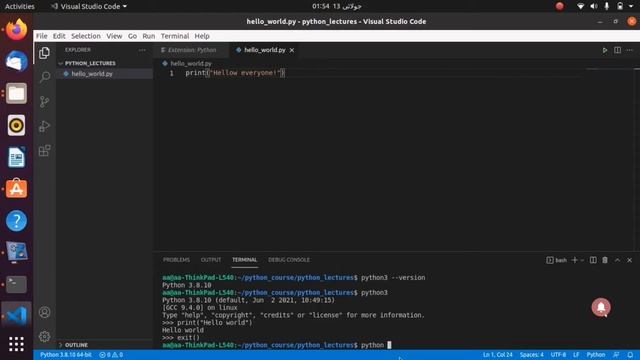The width and height of the screenshot is (640, 360).
Task: Kill terminal with the trash icon
Action: click(605, 260)
